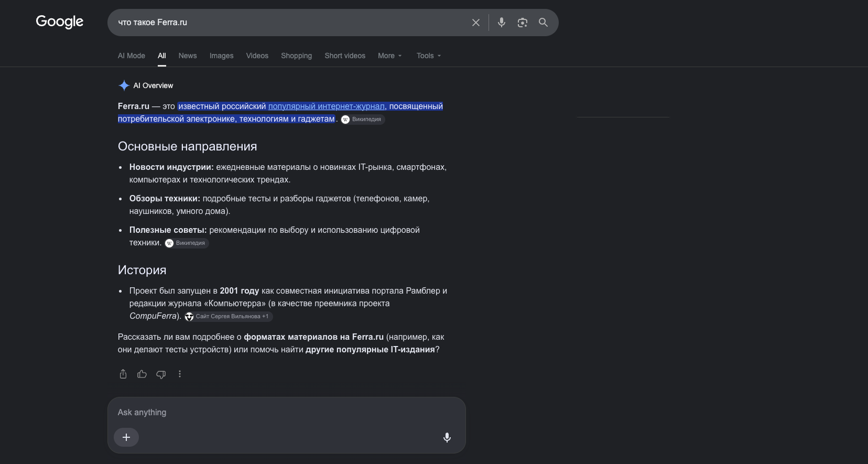Switch to the AI Mode tab
The height and width of the screenshot is (464, 868).
(x=132, y=56)
